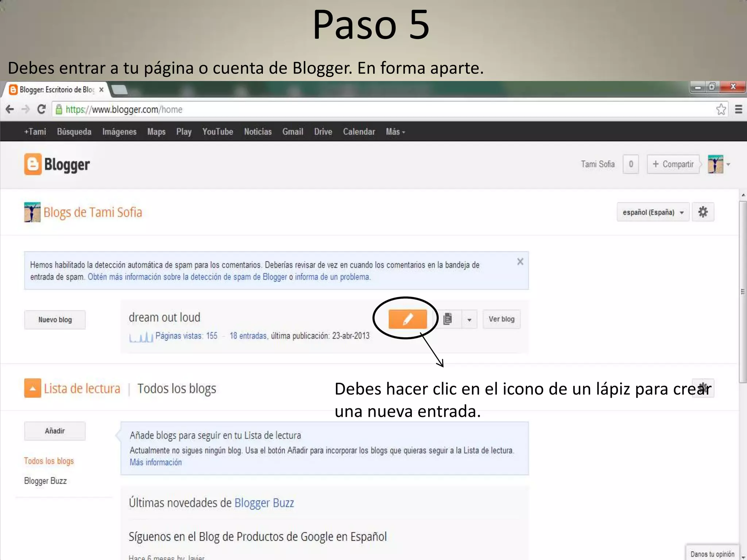
Task: Open Blogger settings gear icon
Action: (703, 212)
